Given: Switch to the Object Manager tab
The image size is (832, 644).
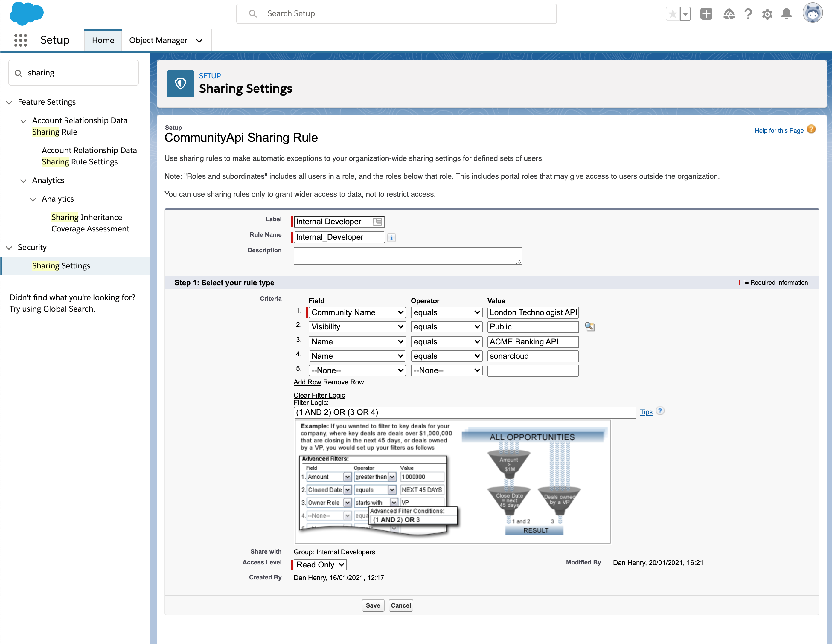Looking at the screenshot, I should click(x=158, y=40).
